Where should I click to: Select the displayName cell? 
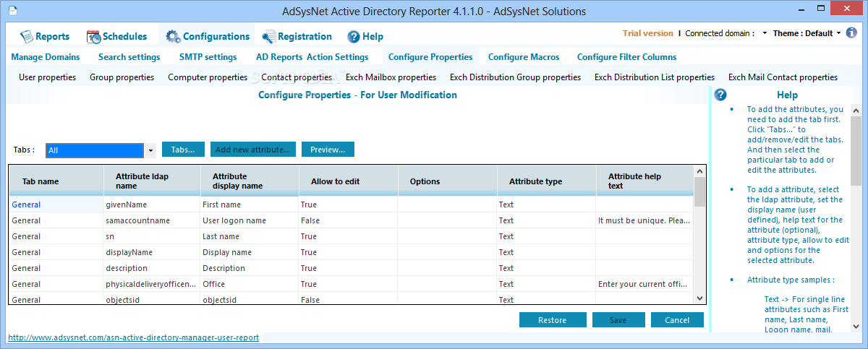(152, 252)
